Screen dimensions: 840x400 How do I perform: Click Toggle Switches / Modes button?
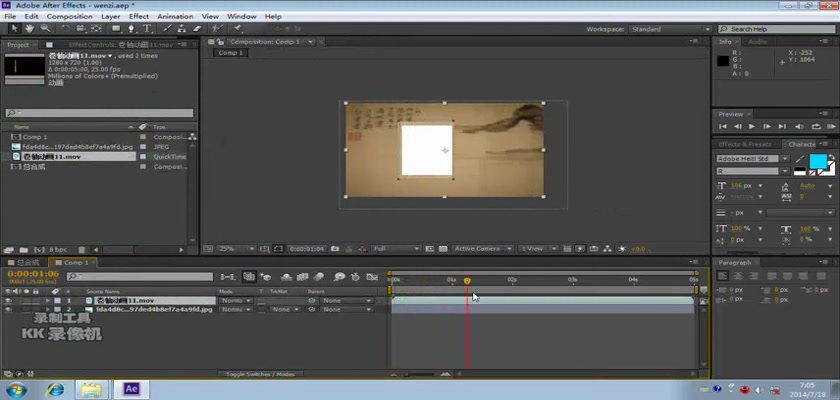point(260,374)
